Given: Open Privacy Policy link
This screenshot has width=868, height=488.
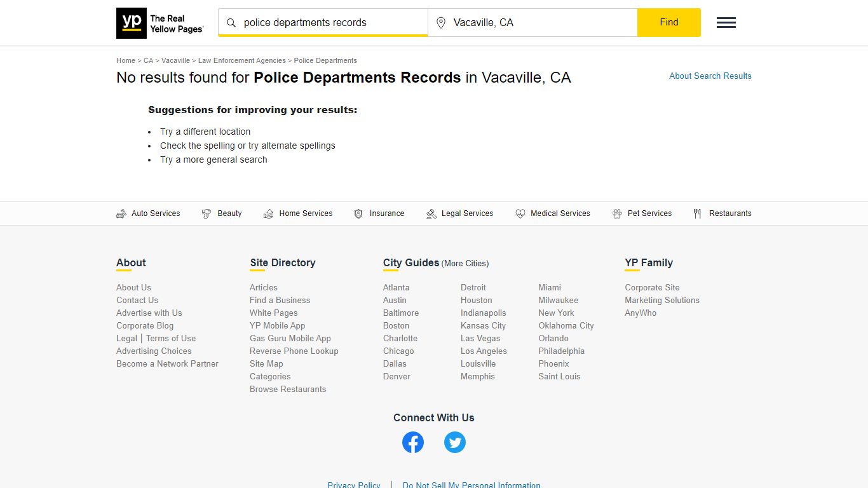Looking at the screenshot, I should pos(354,485).
